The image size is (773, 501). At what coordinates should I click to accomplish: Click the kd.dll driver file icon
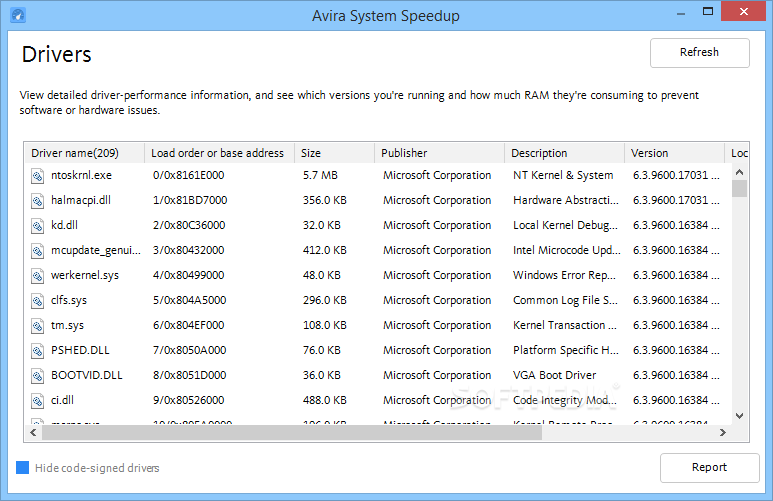point(37,226)
